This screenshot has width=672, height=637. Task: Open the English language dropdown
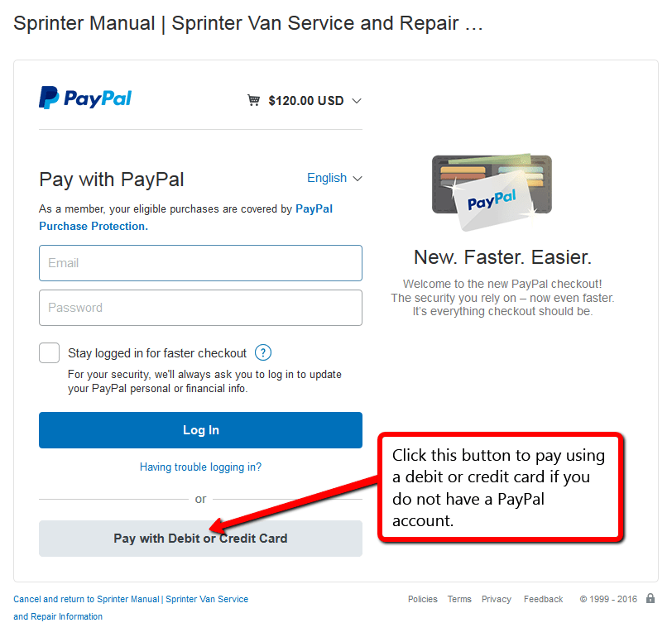334,178
